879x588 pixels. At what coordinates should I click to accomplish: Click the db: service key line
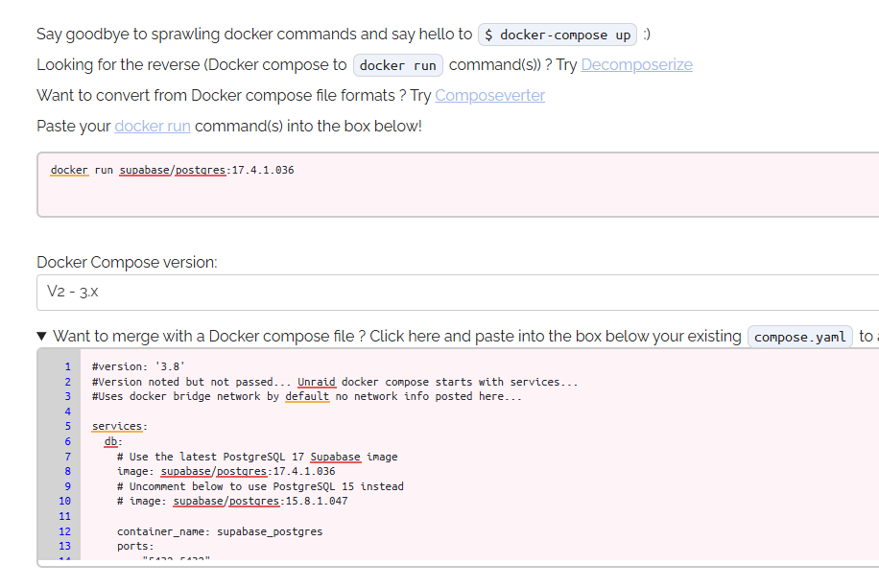(x=113, y=441)
